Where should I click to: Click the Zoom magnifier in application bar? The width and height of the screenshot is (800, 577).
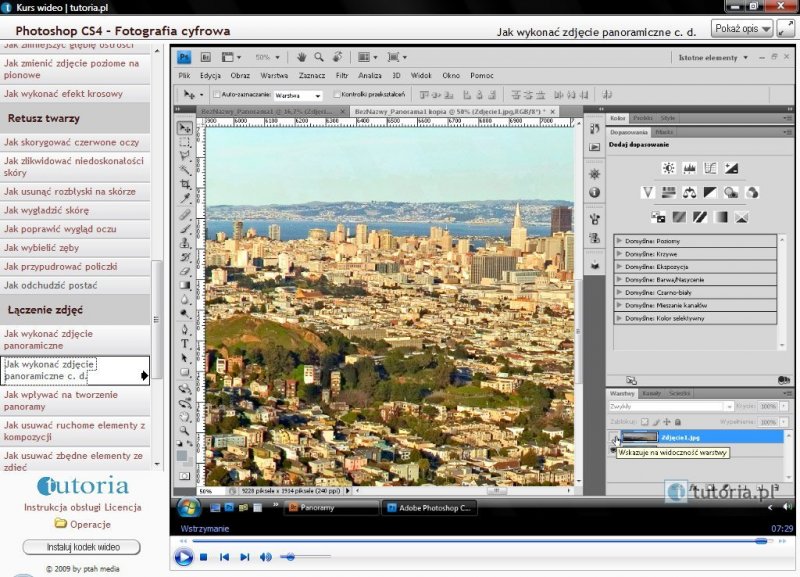319,57
